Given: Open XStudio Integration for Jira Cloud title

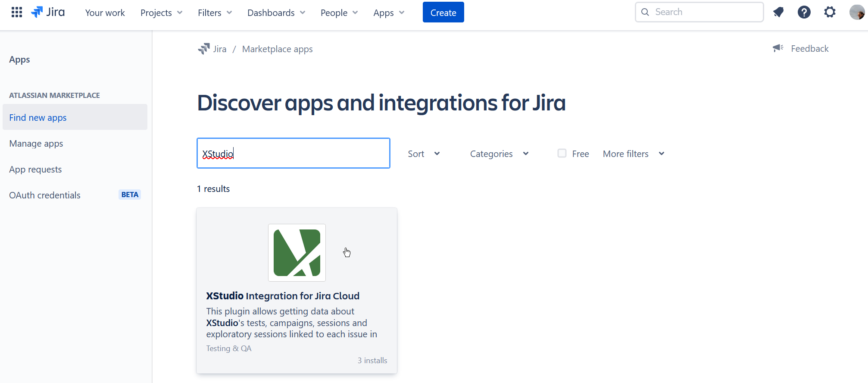Looking at the screenshot, I should (x=283, y=296).
